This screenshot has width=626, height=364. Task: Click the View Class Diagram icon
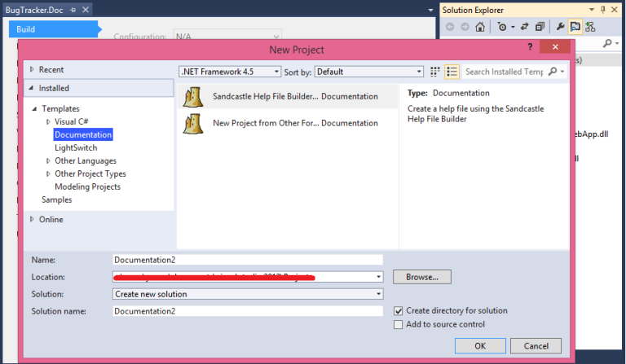tap(590, 27)
